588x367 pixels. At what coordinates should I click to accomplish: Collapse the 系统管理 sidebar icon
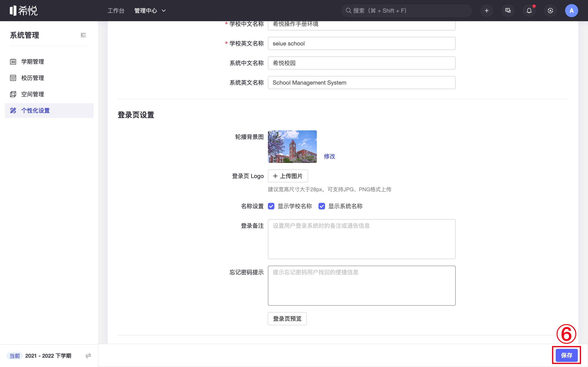coord(83,35)
